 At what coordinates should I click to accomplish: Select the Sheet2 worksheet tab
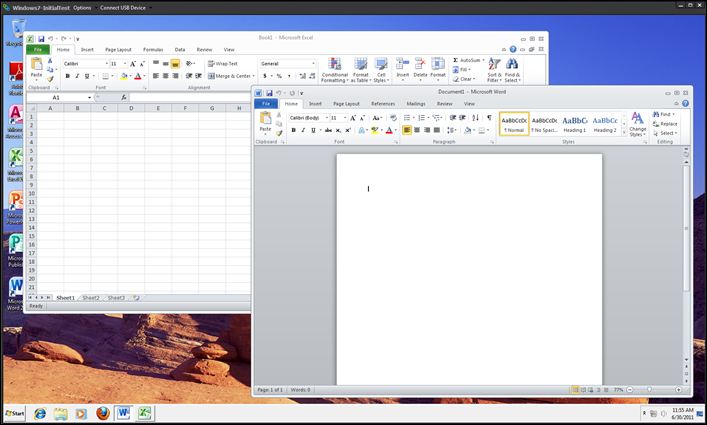click(x=91, y=298)
